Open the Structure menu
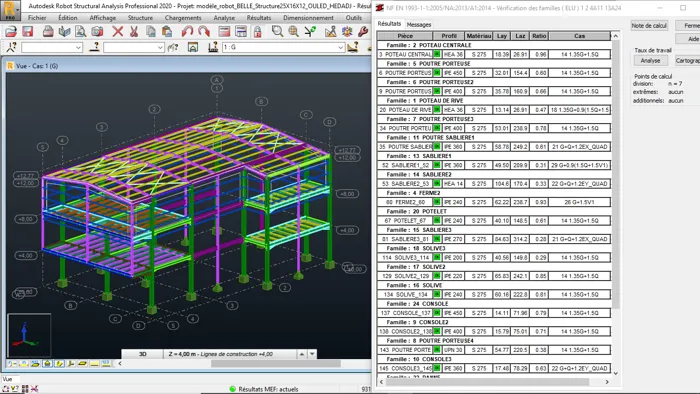 tap(140, 18)
